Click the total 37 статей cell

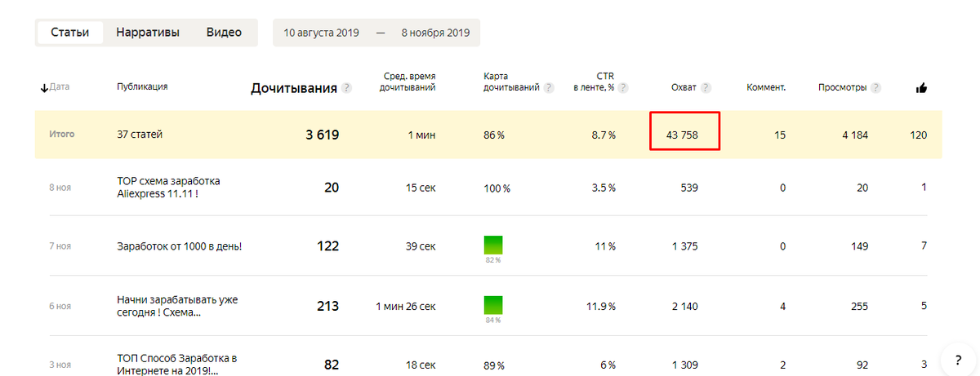[x=140, y=135]
